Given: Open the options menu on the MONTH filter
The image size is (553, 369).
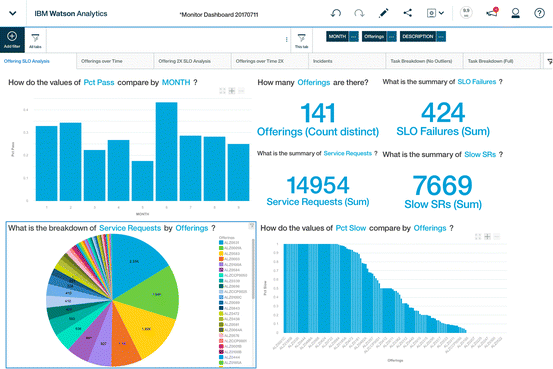Looking at the screenshot, I should [354, 36].
